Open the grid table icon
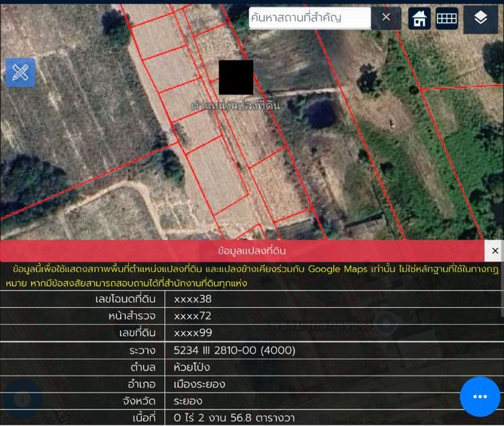 447,18
